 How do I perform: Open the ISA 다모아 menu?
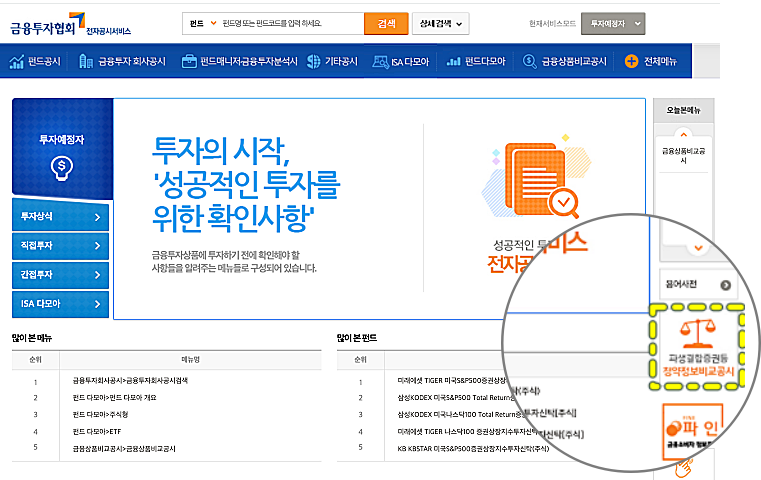[410, 62]
